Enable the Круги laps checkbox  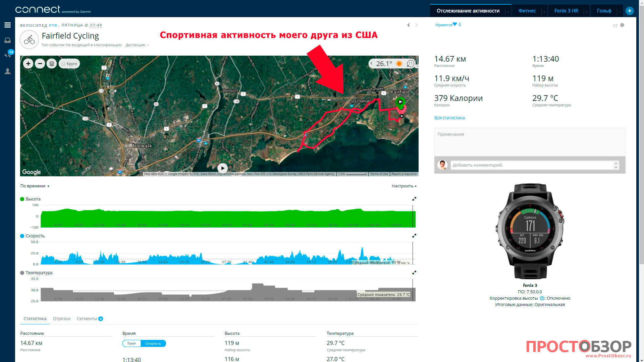(63, 64)
